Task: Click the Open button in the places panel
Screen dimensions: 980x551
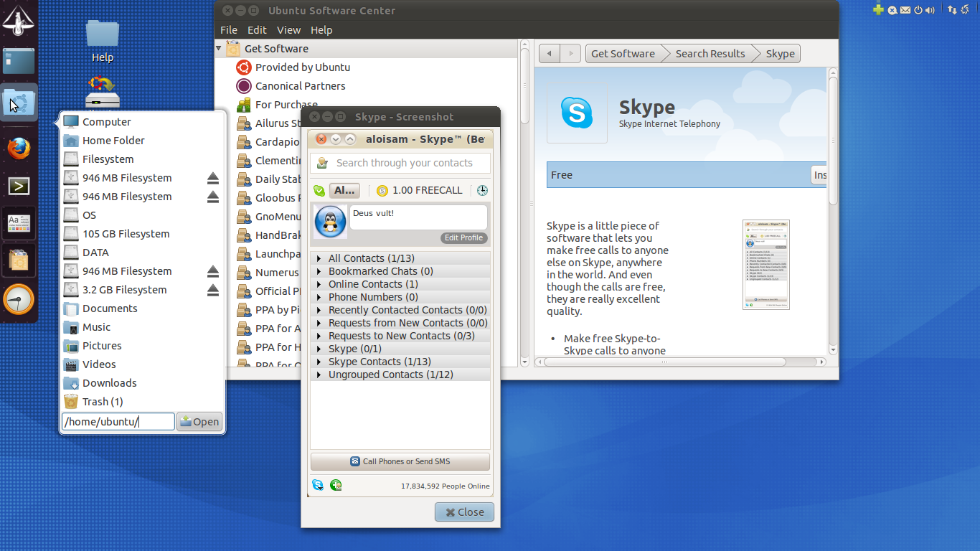Action: pyautogui.click(x=199, y=421)
